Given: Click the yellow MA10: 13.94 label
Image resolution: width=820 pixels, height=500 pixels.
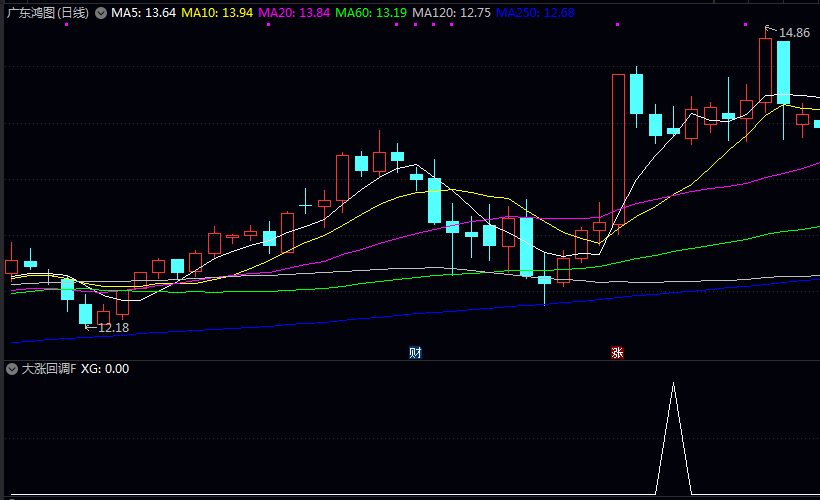Looking at the screenshot, I should 219,13.
